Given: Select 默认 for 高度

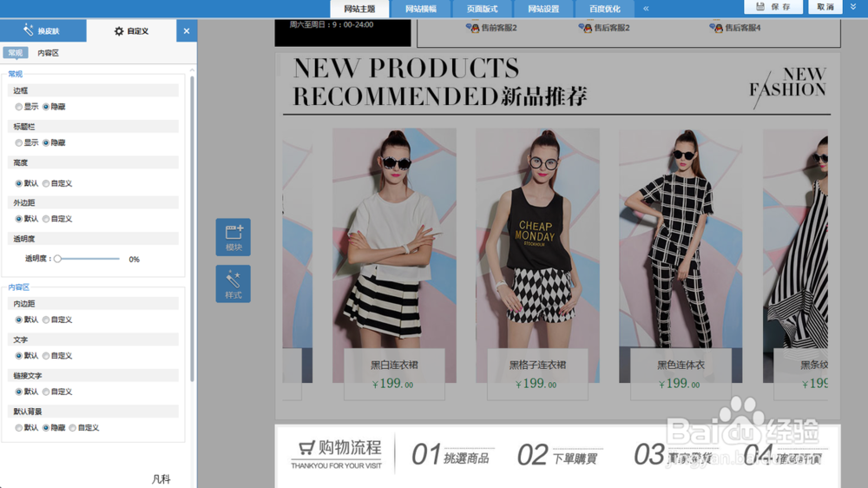Looking at the screenshot, I should 19,183.
